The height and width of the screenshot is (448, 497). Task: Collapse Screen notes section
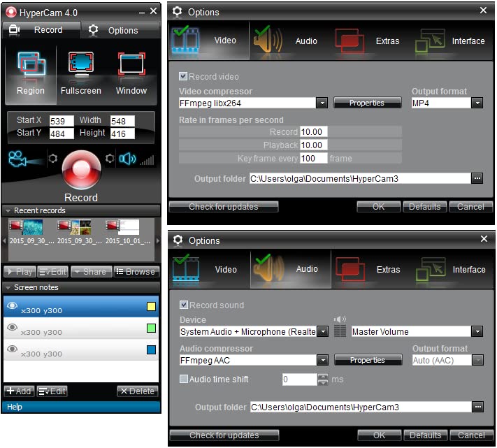coord(8,288)
